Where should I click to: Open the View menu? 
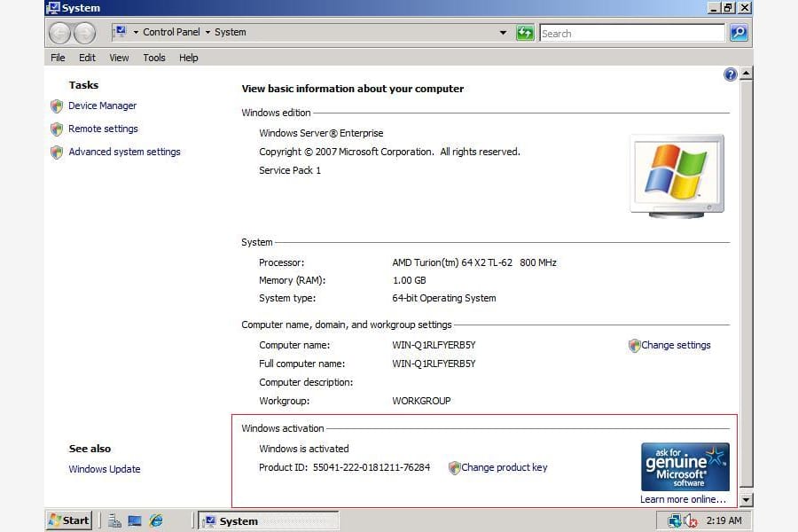click(119, 58)
